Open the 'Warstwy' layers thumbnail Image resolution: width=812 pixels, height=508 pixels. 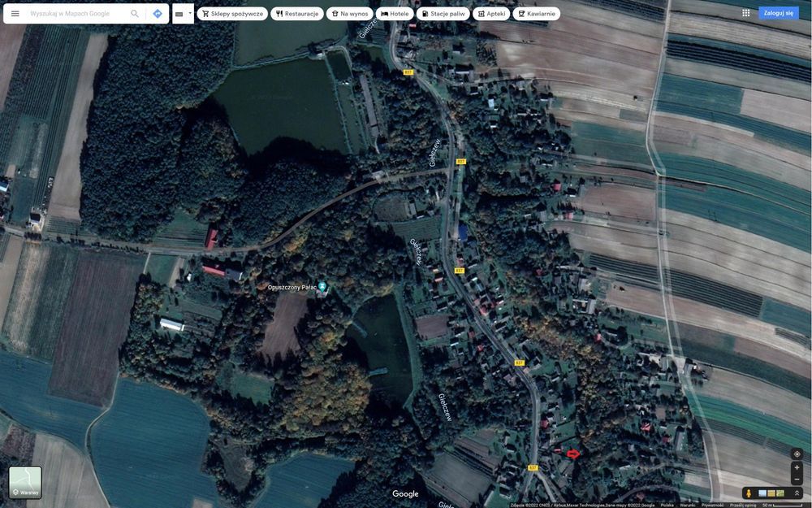click(x=25, y=482)
